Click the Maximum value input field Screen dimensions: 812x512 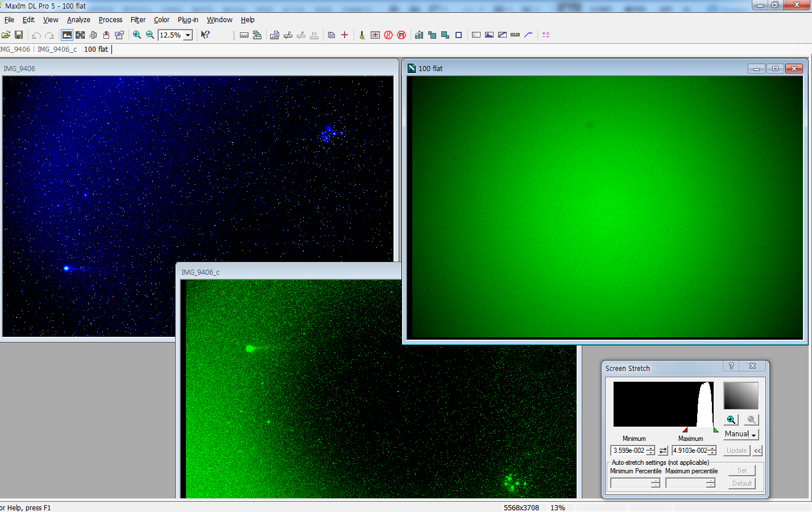pyautogui.click(x=690, y=451)
